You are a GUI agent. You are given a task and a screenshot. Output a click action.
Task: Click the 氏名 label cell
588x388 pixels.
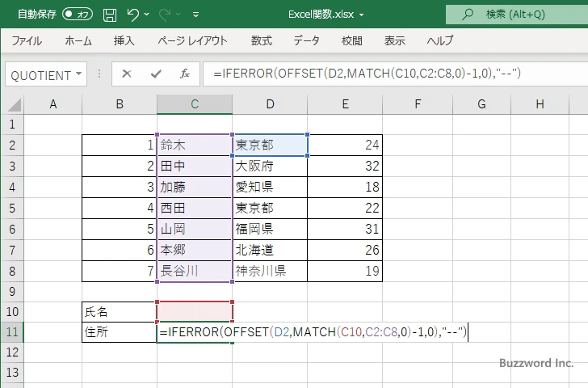[x=120, y=311]
